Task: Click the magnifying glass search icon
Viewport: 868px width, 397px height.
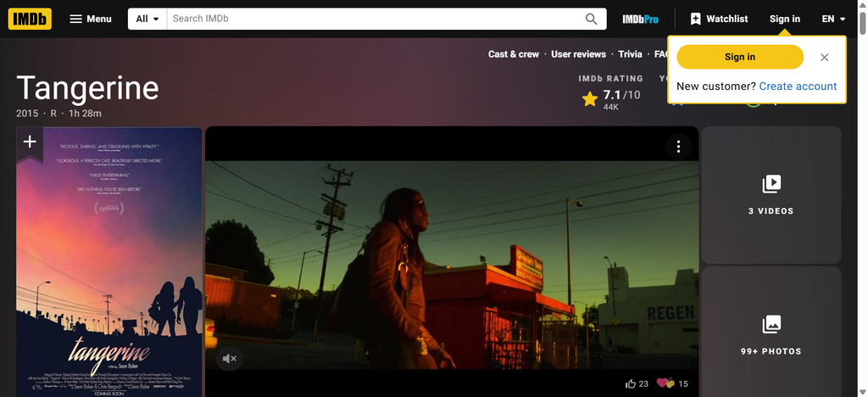Action: tap(591, 19)
